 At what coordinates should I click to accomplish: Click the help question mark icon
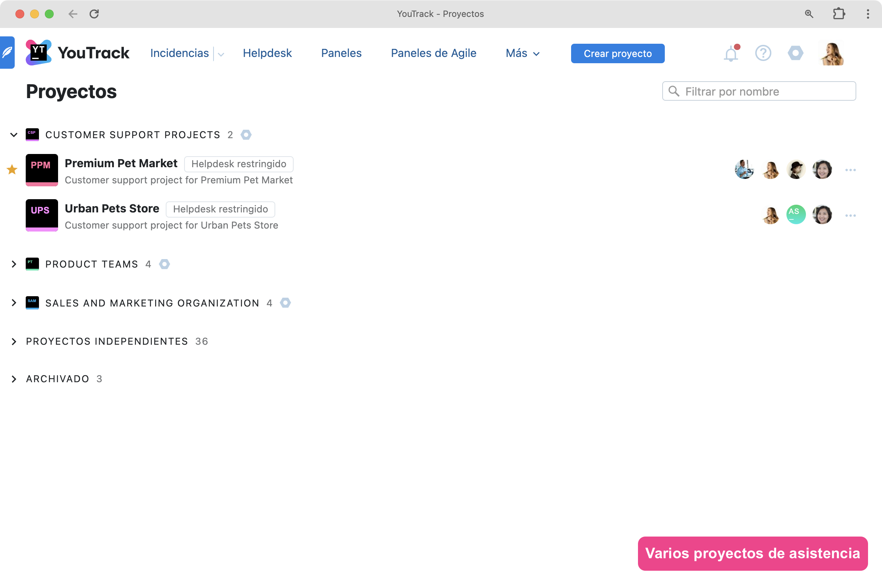coord(763,53)
